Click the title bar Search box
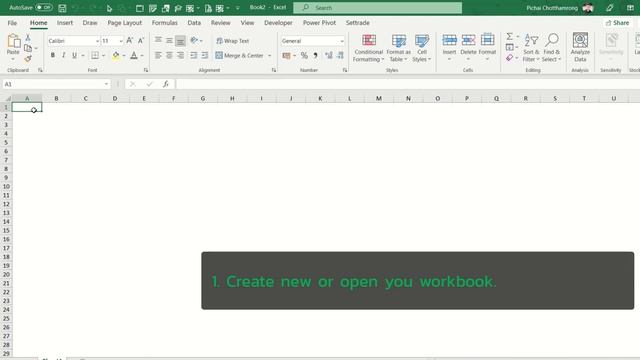The image size is (640, 360). tap(378, 8)
